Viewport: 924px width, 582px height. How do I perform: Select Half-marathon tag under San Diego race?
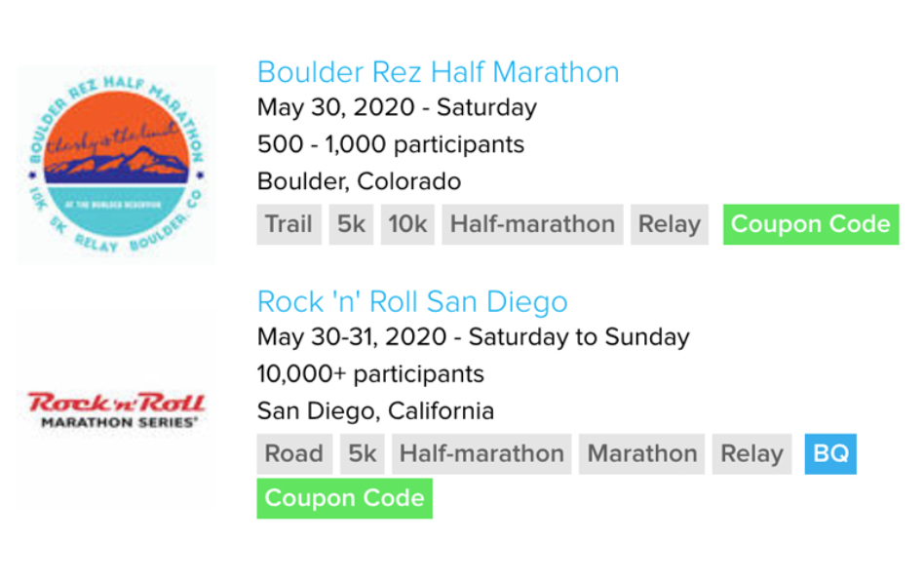pos(481,454)
